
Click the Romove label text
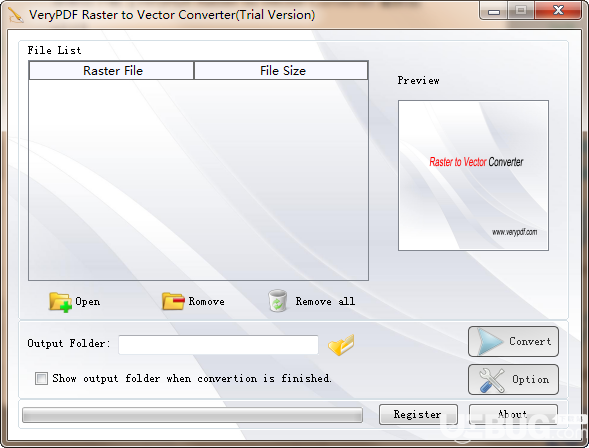pyautogui.click(x=207, y=302)
